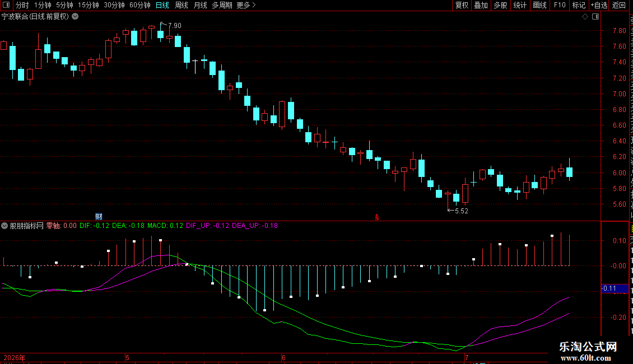Expand the 股朋指标网 indicator dropdown
This screenshot has width=633, height=364.
4,226
